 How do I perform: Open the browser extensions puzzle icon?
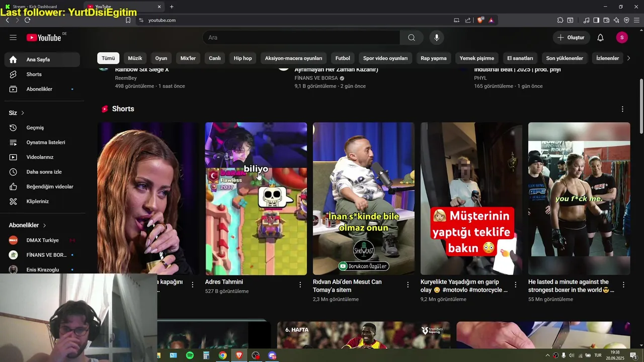pos(560,20)
